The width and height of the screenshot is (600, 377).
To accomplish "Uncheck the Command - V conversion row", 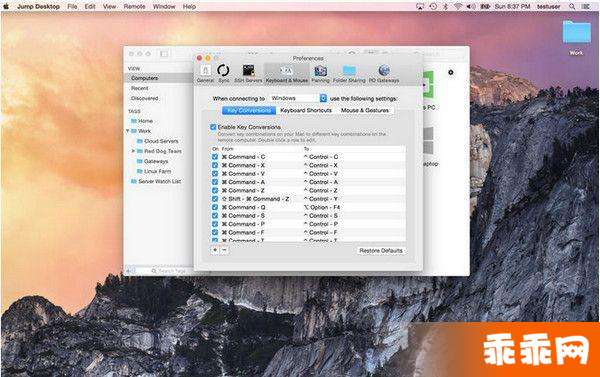I will click(x=215, y=174).
